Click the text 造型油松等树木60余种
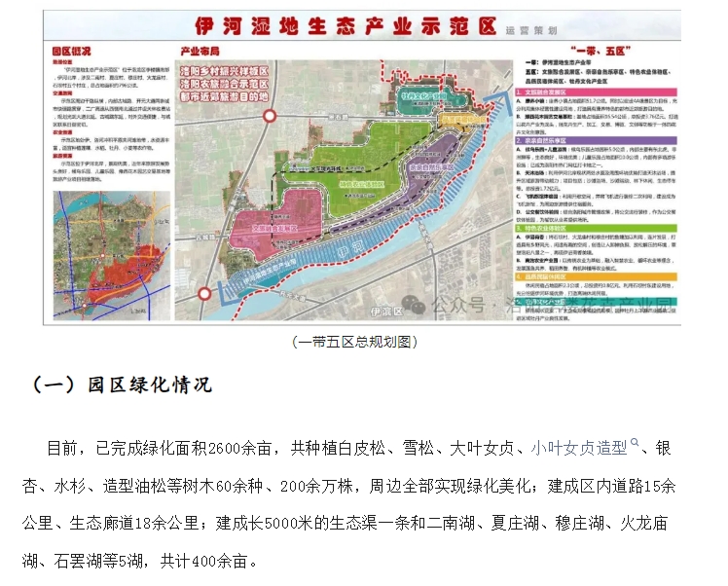 [183, 486]
